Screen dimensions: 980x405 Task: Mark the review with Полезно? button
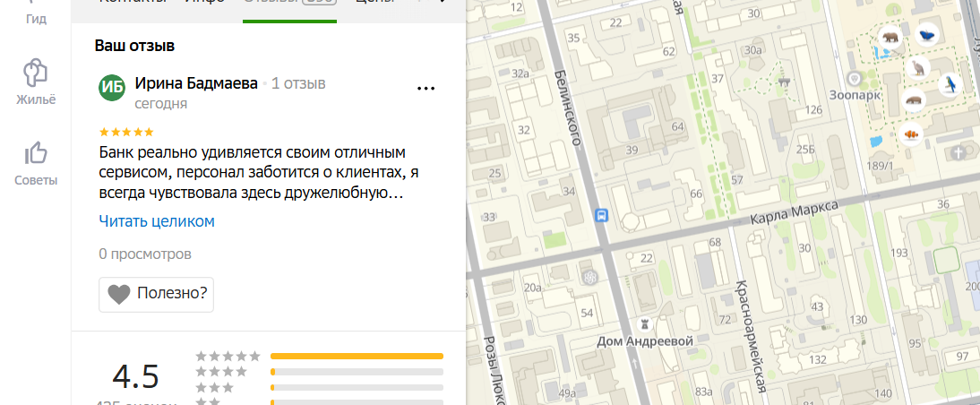[156, 295]
